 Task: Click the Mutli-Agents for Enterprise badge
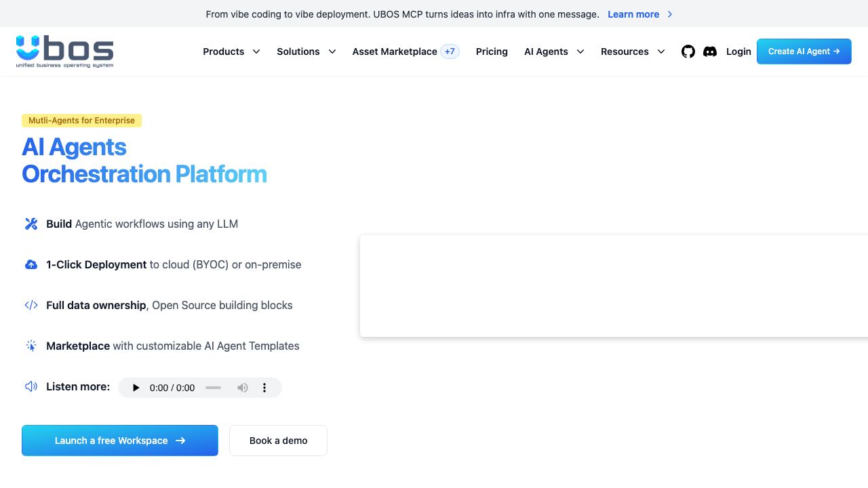[x=81, y=121]
